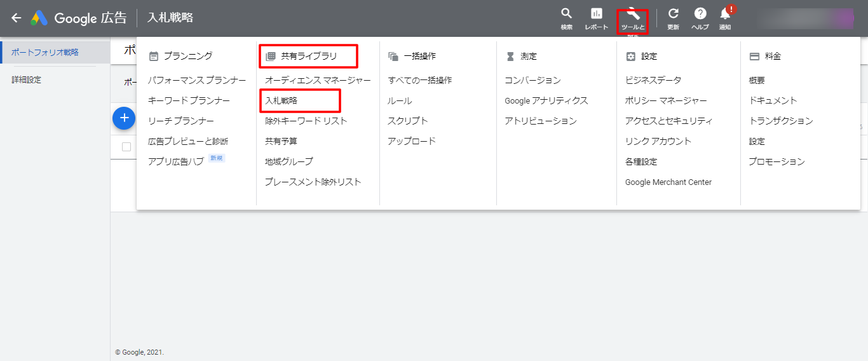Open コンバージョン under 測定
The width and height of the screenshot is (868, 361).
533,80
